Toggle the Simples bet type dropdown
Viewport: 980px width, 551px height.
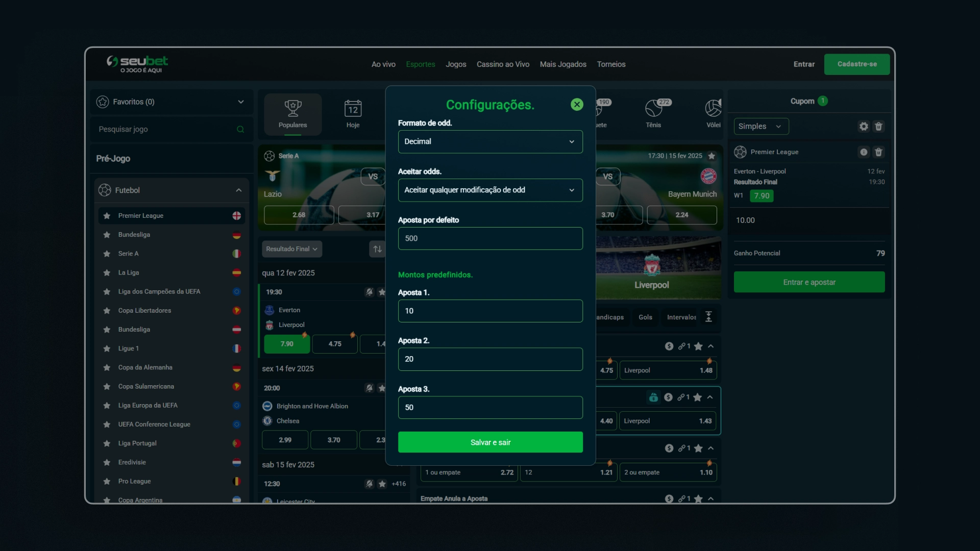tap(759, 126)
